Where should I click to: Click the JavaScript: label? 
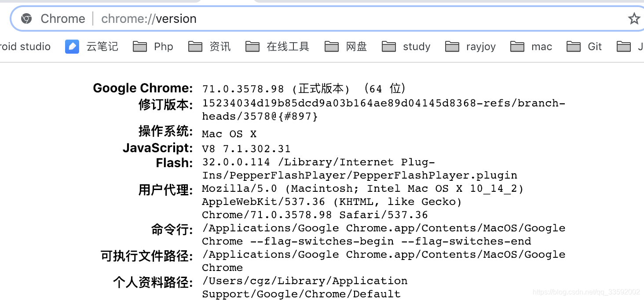click(158, 148)
